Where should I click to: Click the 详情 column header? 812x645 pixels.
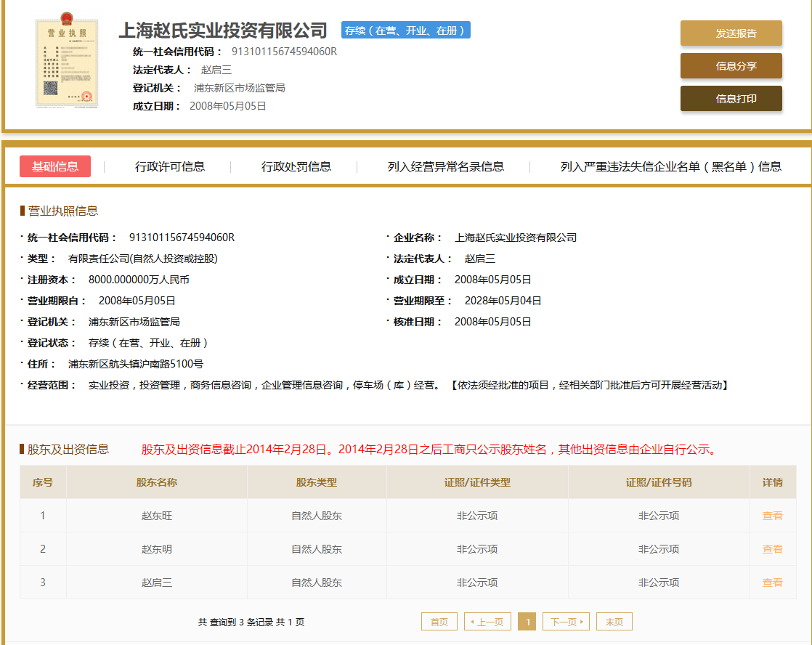coord(772,482)
